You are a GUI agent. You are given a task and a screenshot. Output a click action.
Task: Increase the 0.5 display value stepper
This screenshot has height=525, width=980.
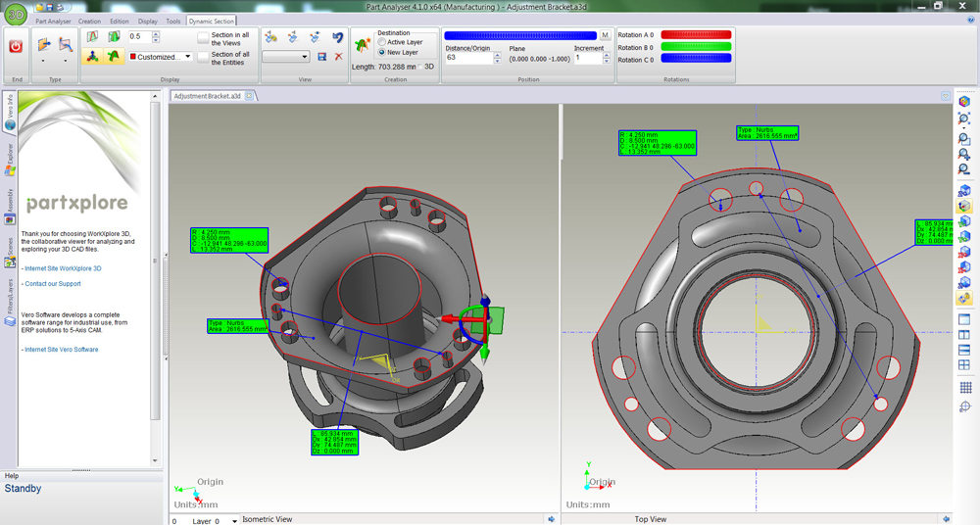pos(156,33)
